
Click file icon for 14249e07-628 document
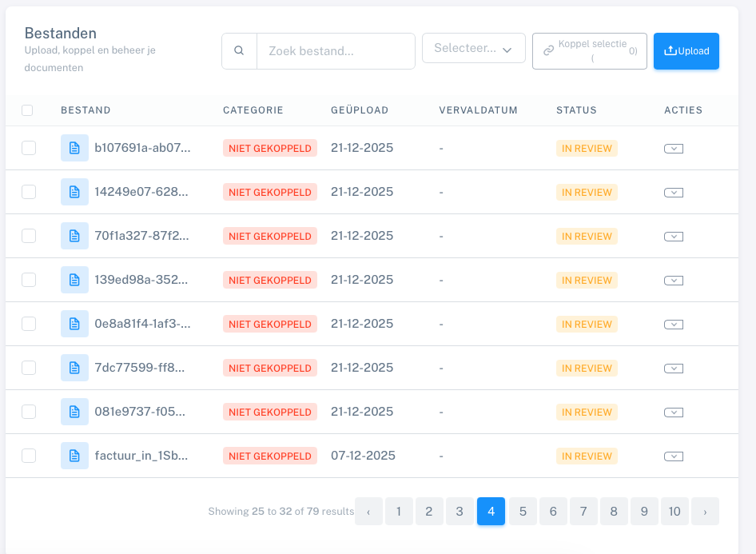pos(74,192)
